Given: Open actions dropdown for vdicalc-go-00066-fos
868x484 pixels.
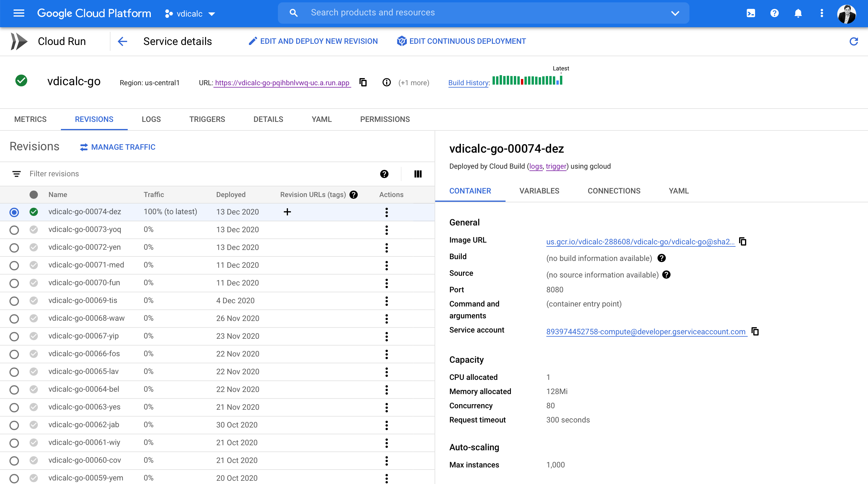Looking at the screenshot, I should tap(386, 354).
